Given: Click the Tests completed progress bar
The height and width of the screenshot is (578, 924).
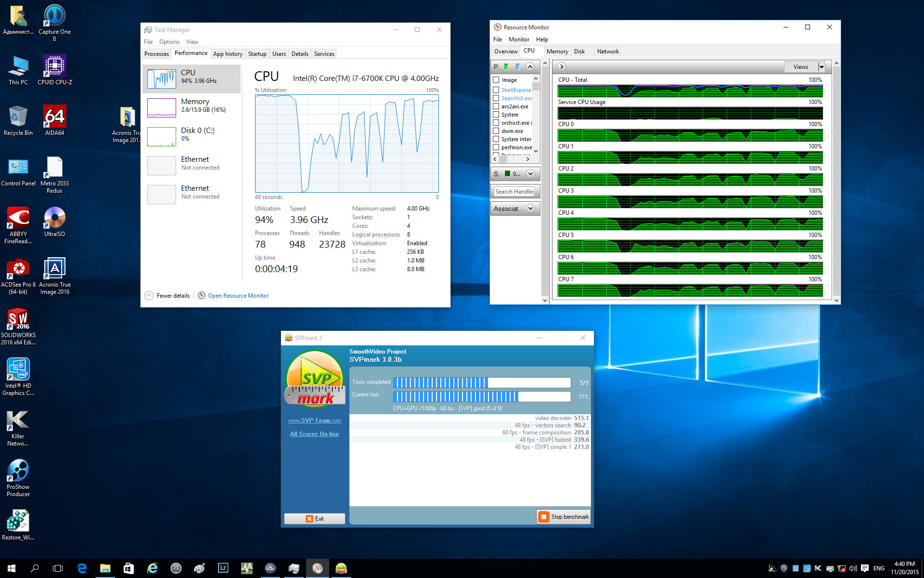Looking at the screenshot, I should [482, 382].
